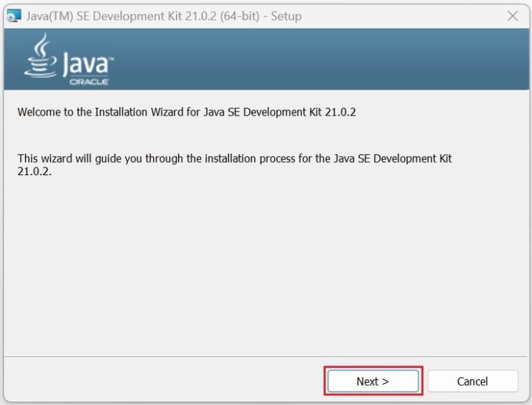This screenshot has height=405, width=532.
Task: Cancel the JDK installation
Action: [472, 381]
